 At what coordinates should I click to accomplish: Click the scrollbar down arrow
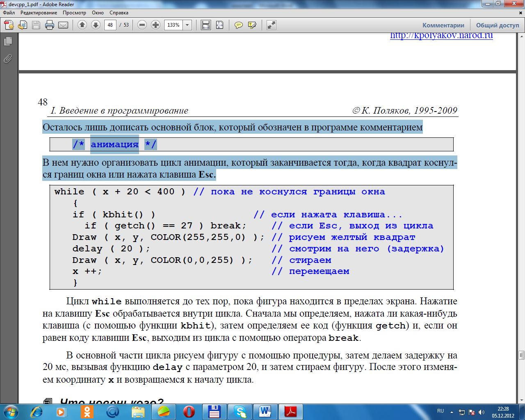pos(522,400)
